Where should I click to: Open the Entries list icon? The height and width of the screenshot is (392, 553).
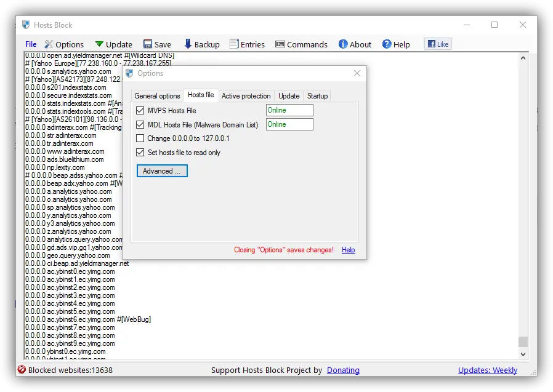[234, 44]
